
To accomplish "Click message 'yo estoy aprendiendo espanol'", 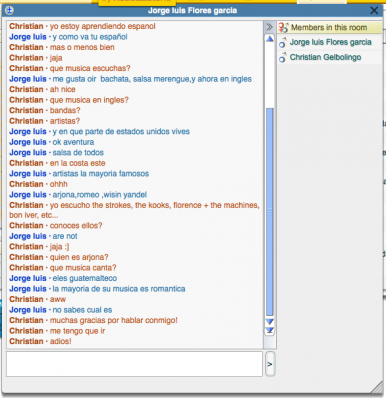I will point(103,26).
